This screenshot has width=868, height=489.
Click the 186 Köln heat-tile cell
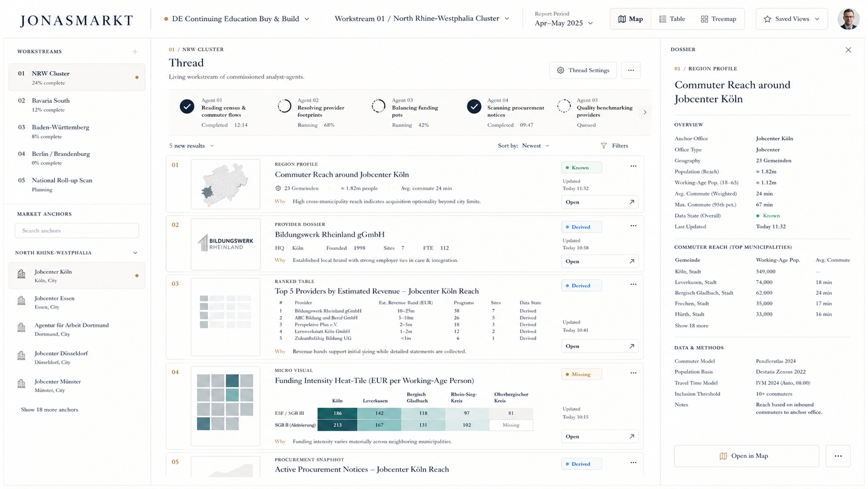(x=337, y=413)
